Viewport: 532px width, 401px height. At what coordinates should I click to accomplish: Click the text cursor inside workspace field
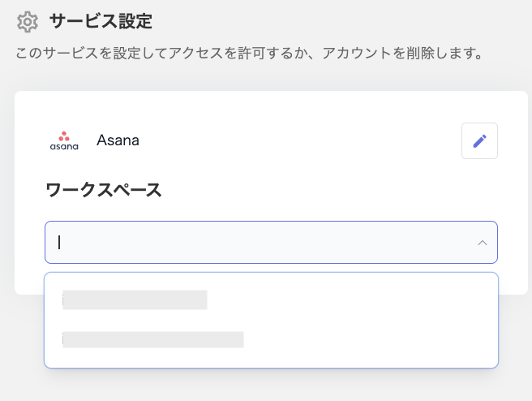tap(59, 243)
